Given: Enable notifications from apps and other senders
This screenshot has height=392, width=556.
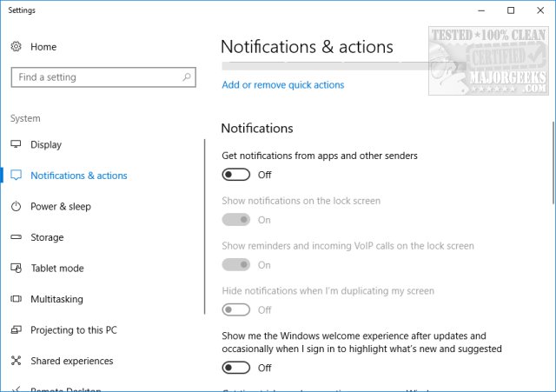Looking at the screenshot, I should (x=235, y=175).
